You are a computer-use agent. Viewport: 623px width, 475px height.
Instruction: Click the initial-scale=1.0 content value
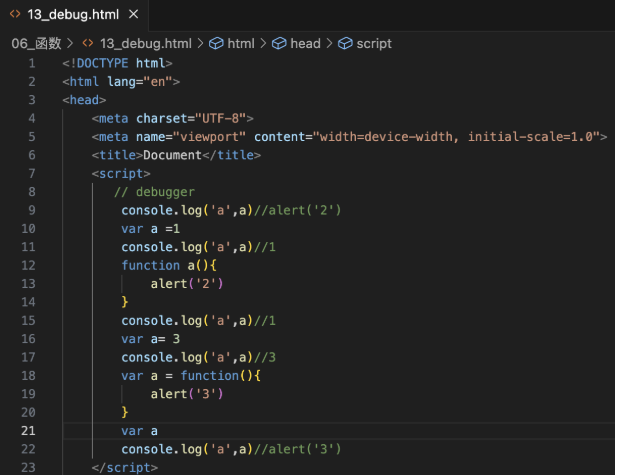pos(530,137)
